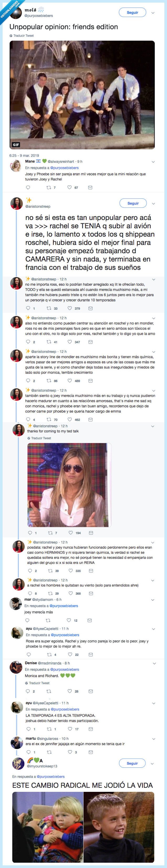Viewport: 167px width, 868px height.
Task: Like the tweet with 379 likes
Action: point(70,308)
